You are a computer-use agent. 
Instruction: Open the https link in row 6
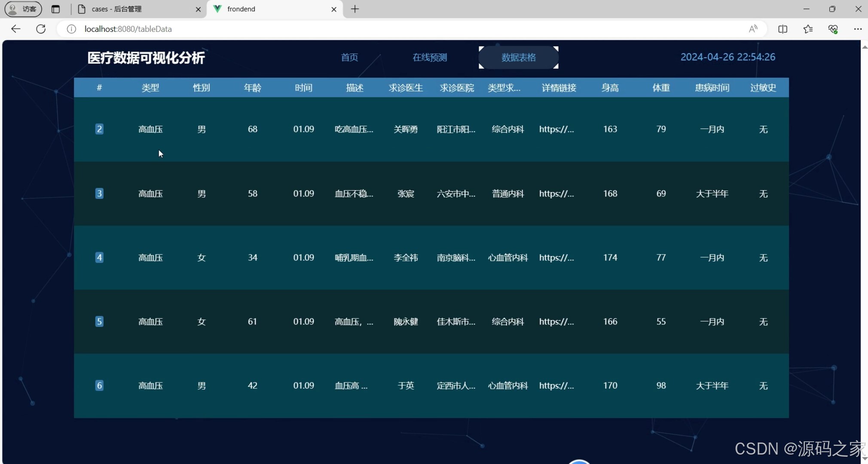click(556, 386)
